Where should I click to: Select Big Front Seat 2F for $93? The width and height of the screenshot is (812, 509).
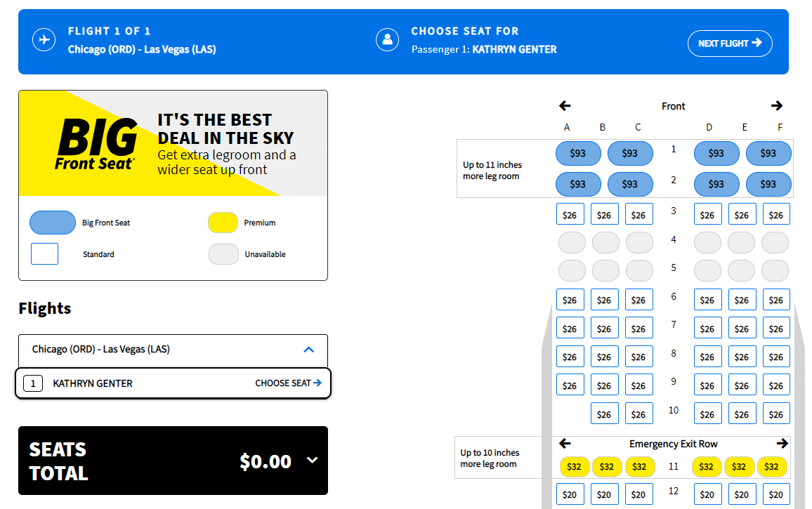pos(768,184)
